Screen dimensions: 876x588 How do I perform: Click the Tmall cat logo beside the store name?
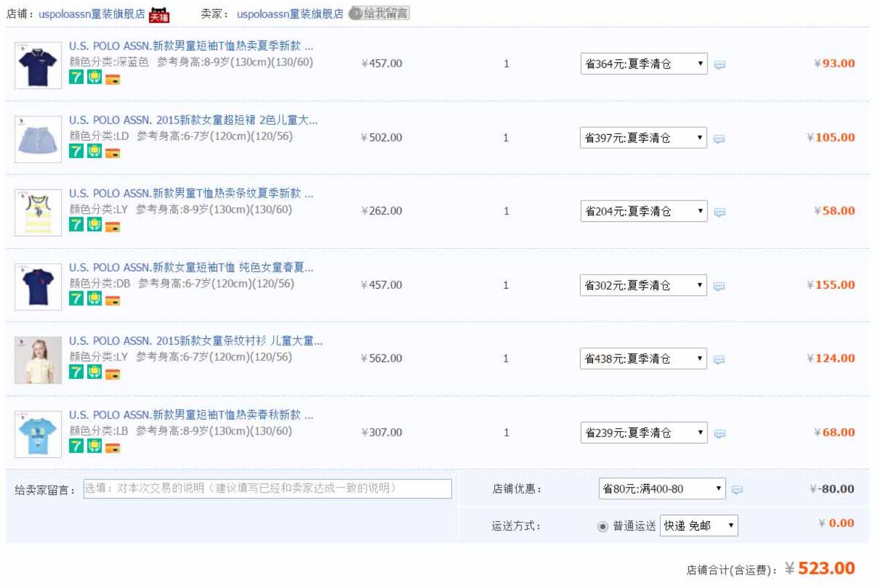point(159,15)
